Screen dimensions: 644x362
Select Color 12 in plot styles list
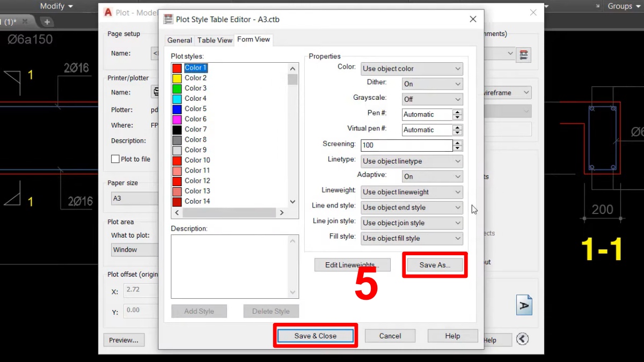pos(197,180)
